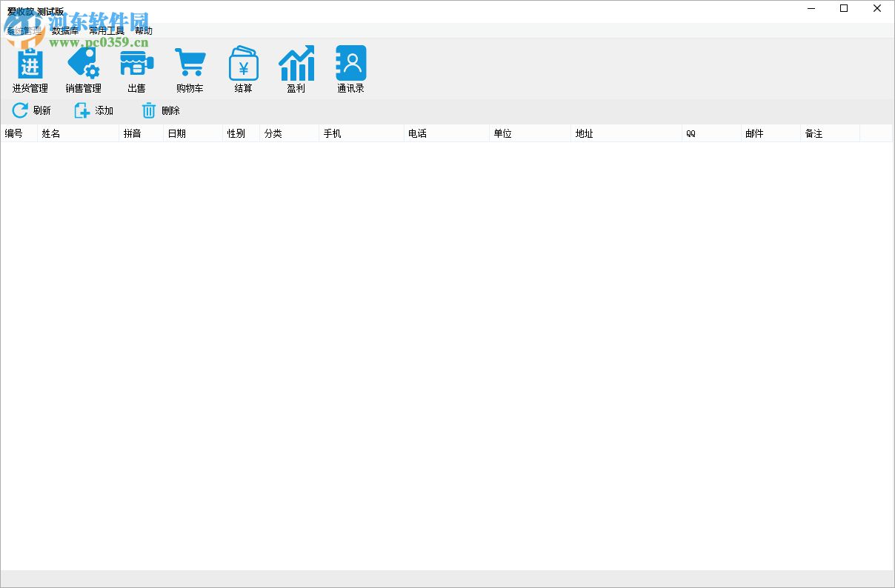Open the 结算 settlement panel
895x588 pixels.
243,69
